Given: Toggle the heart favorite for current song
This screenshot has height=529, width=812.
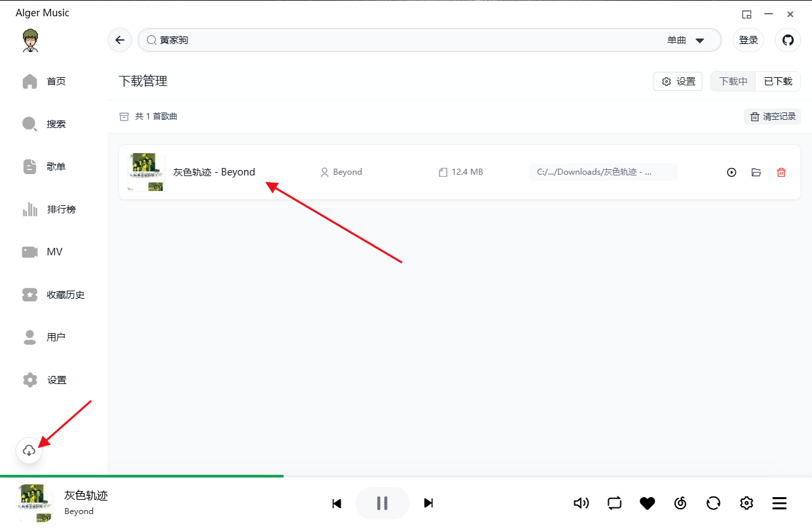Looking at the screenshot, I should click(x=647, y=503).
